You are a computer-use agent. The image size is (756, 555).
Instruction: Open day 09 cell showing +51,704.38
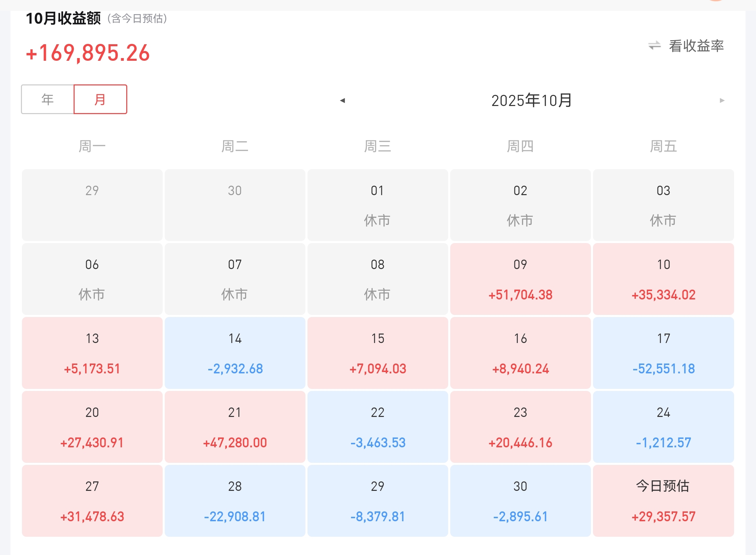click(520, 279)
